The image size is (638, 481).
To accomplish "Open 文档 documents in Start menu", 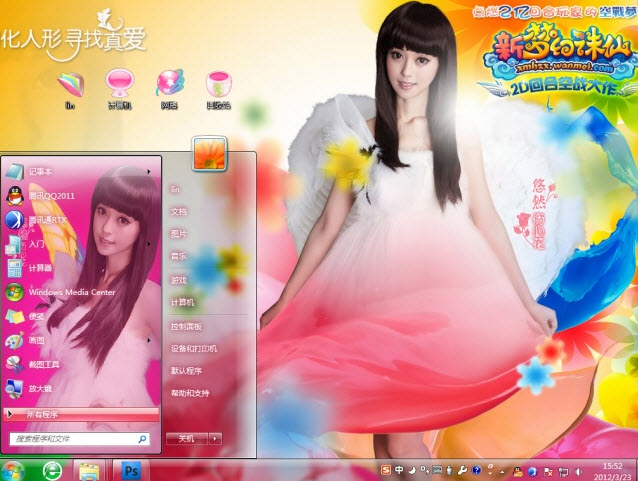I will click(179, 212).
